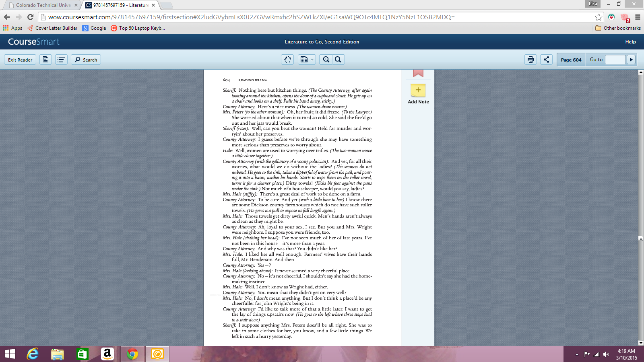Viewport: 644px width, 362px height.
Task: Open the share options icon
Action: pos(546,60)
